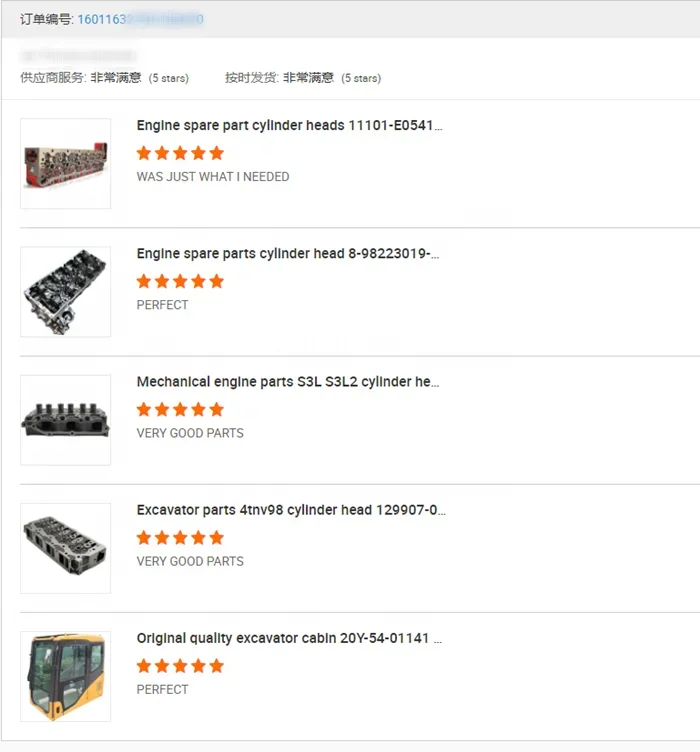Open product title Engine spare parts cylinder head 8-98223019

pos(288,253)
